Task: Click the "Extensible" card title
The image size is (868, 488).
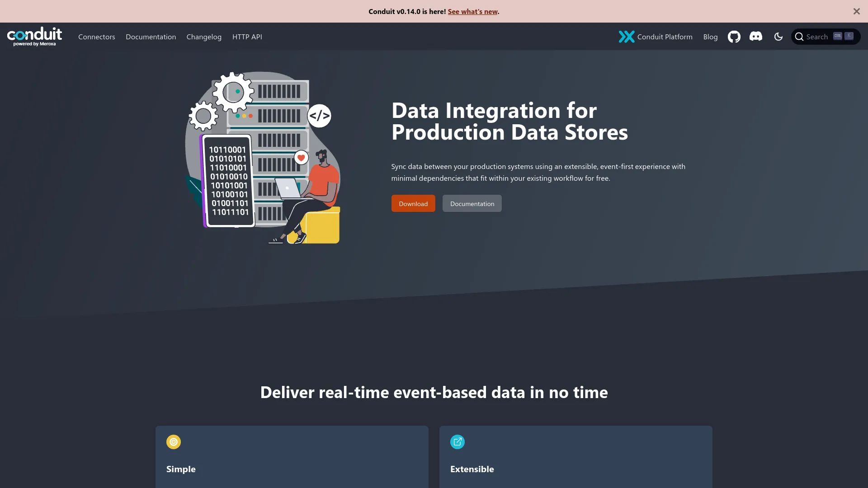Action: [x=472, y=469]
